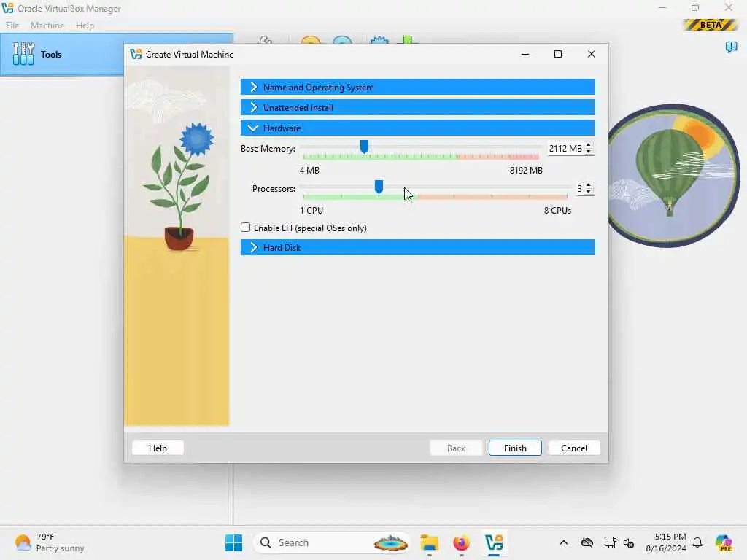Click the Help button in the dialog
The height and width of the screenshot is (560, 747).
tap(158, 448)
